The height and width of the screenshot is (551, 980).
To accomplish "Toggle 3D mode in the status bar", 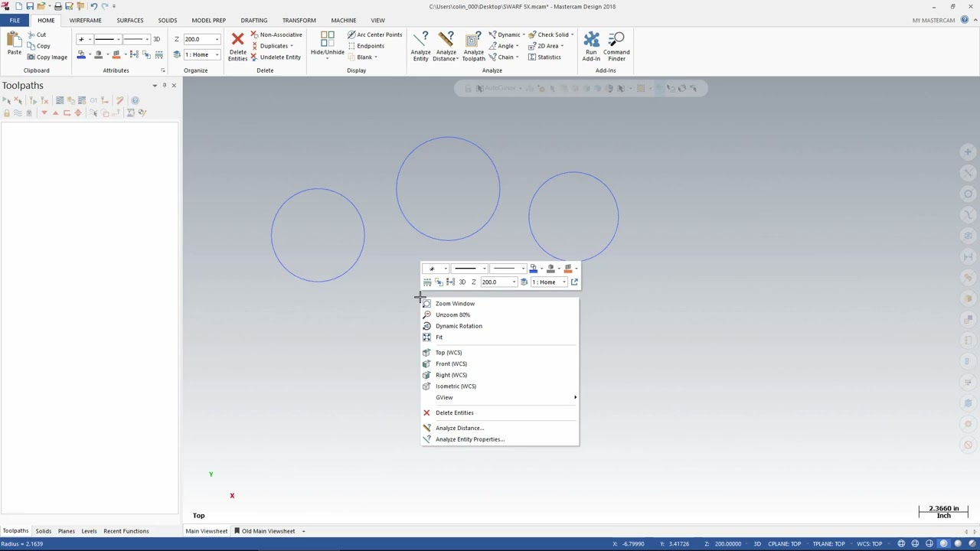I will [757, 544].
